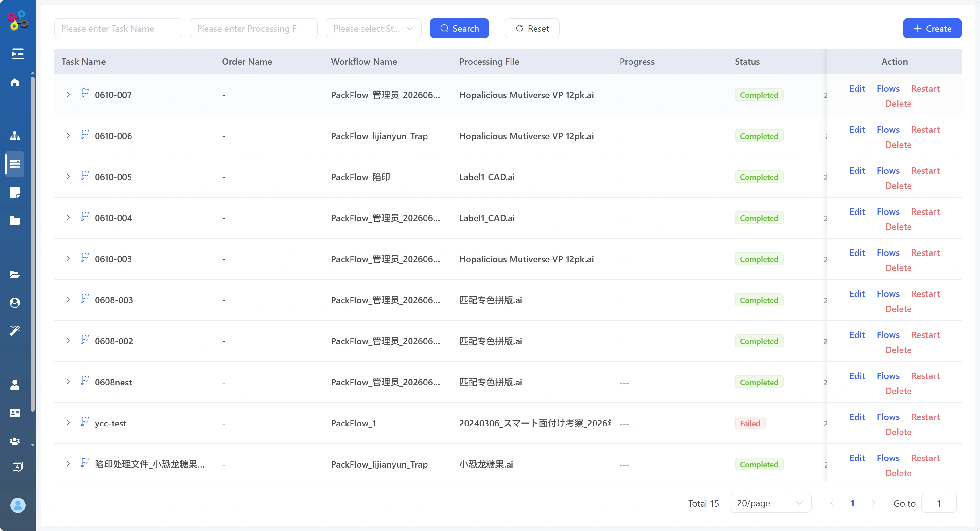Open the 20/page size dropdown
This screenshot has height=531, width=980.
tap(770, 503)
